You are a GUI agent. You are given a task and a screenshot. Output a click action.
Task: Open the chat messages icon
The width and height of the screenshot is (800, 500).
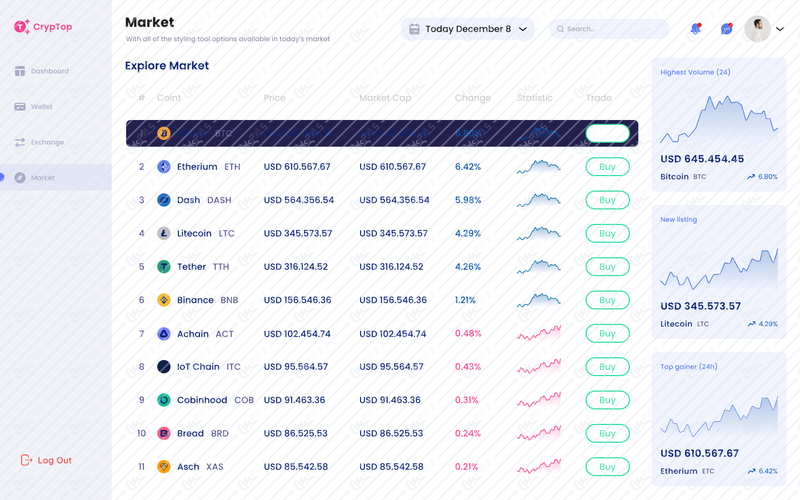(727, 29)
